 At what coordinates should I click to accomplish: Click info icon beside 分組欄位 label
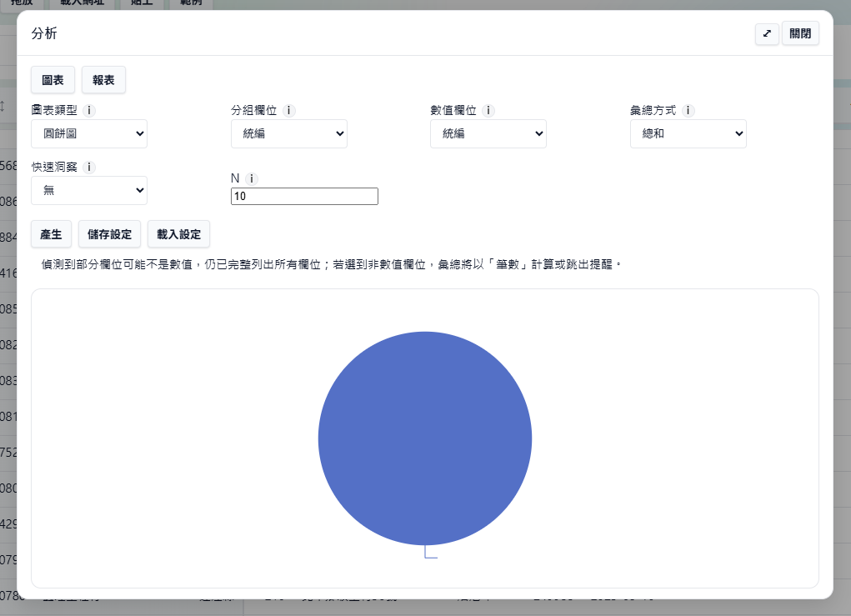pyautogui.click(x=289, y=110)
